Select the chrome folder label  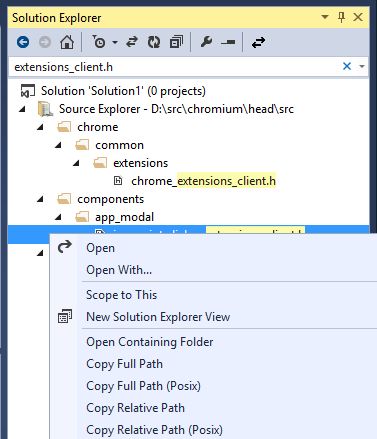(x=98, y=127)
